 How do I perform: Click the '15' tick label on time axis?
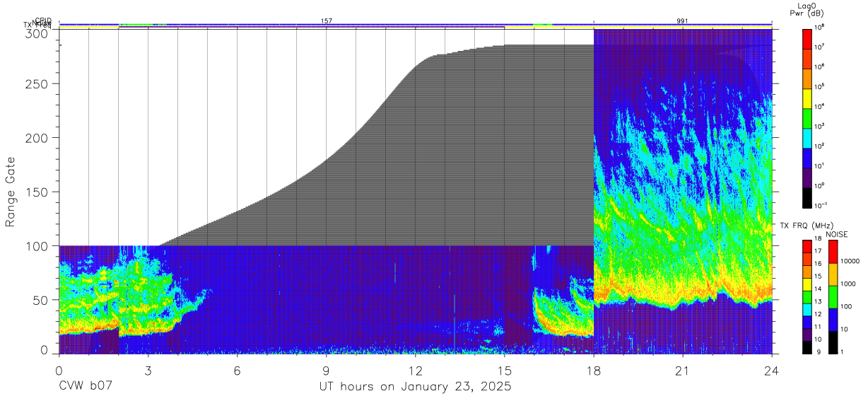(504, 371)
